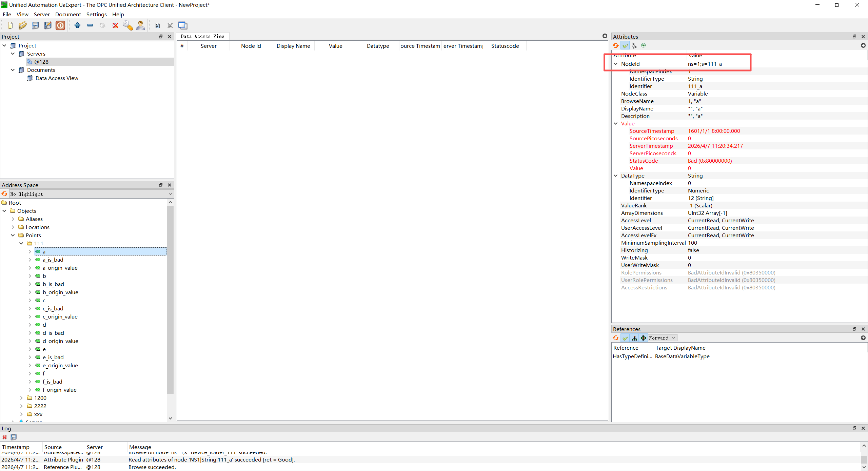Screen dimensions: 868x471
Task: Select the @128 server in Project tree
Action: pyautogui.click(x=41, y=62)
